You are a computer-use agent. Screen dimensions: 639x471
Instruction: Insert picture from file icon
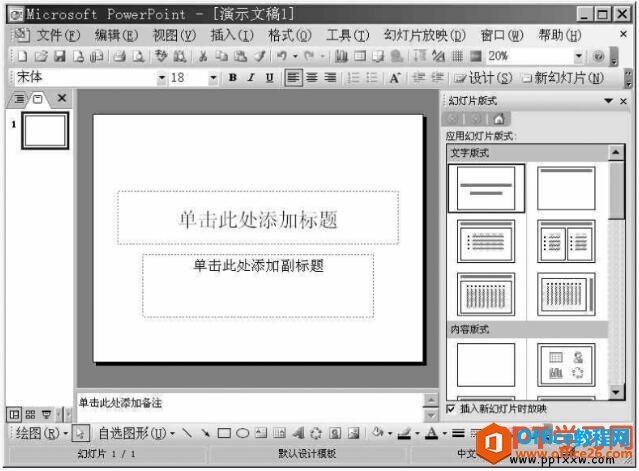point(354,433)
